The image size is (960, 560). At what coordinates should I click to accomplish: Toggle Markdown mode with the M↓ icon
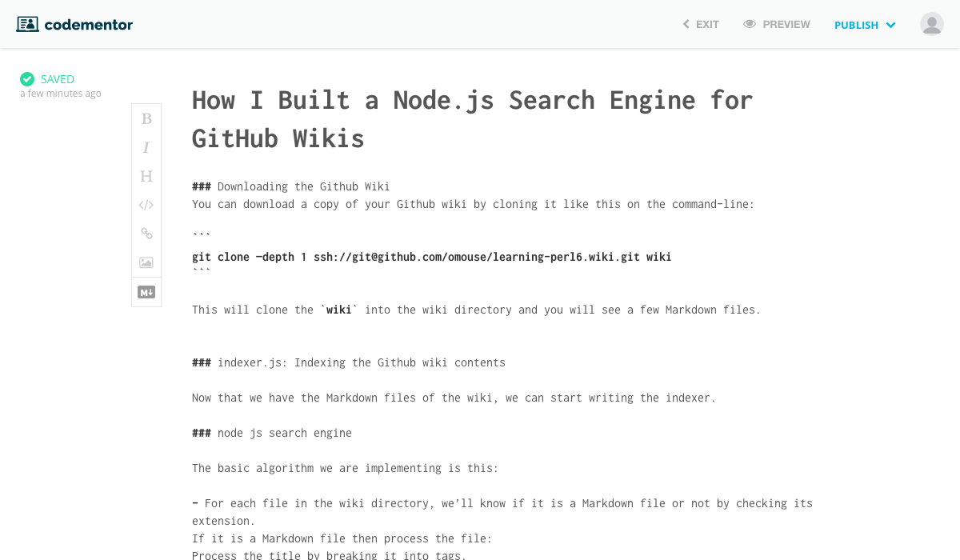click(x=146, y=292)
